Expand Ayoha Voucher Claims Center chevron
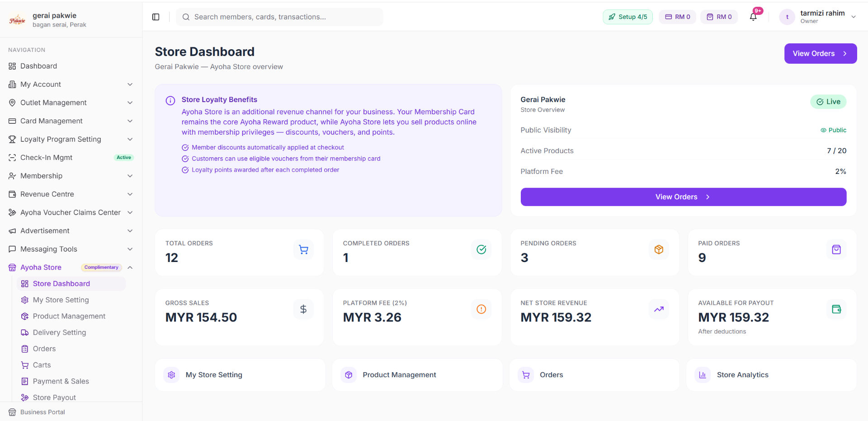This screenshot has width=868, height=421. click(x=130, y=212)
